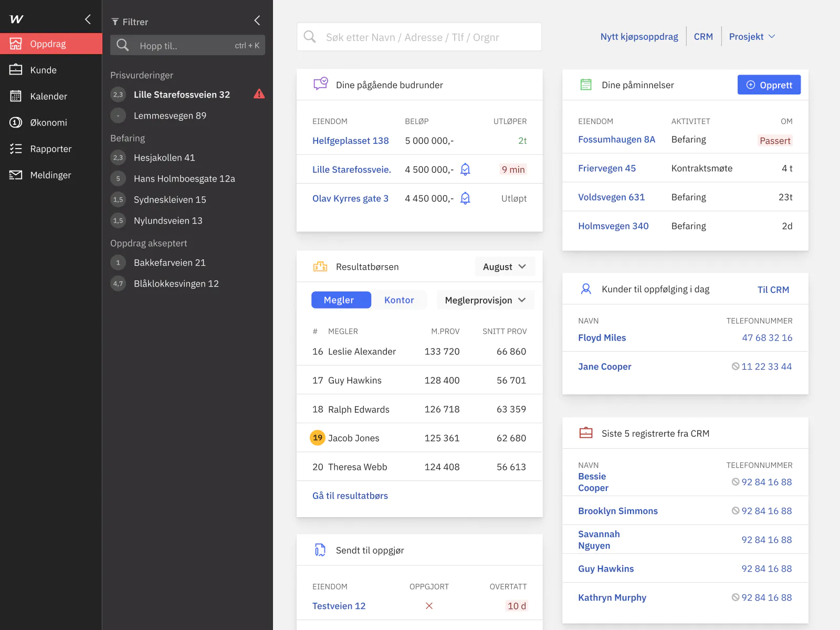Expand the Meglerprovisjon dropdown
The width and height of the screenshot is (840, 630).
tap(485, 300)
